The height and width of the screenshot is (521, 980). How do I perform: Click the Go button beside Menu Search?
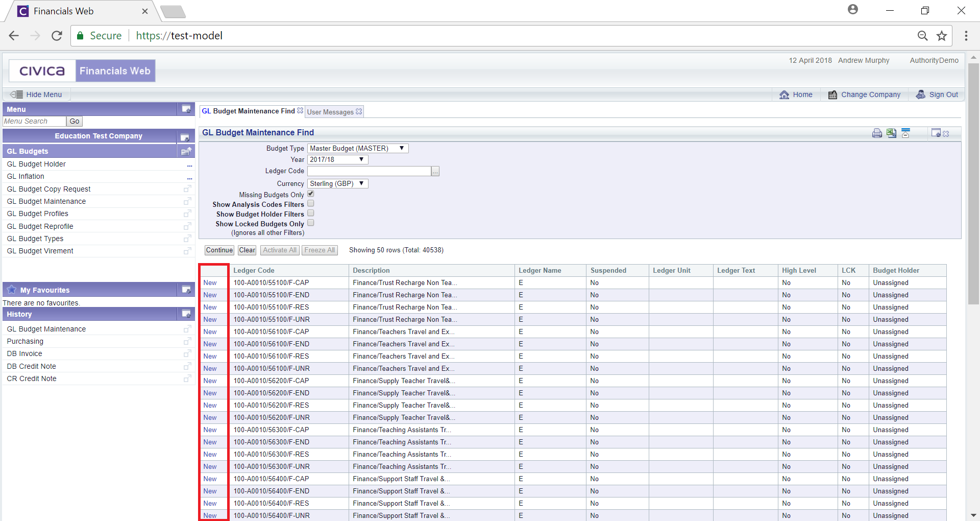pos(75,122)
